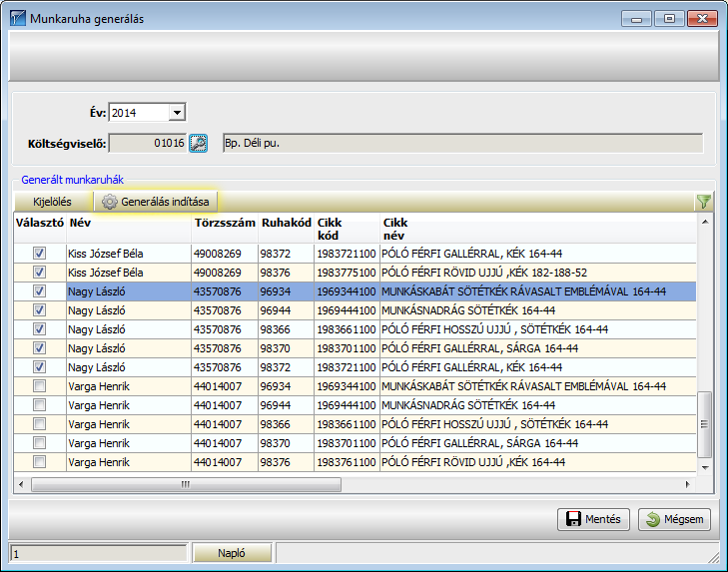Uncheck Nagy László row with ruhakód 96934
The image size is (728, 572).
tap(40, 291)
